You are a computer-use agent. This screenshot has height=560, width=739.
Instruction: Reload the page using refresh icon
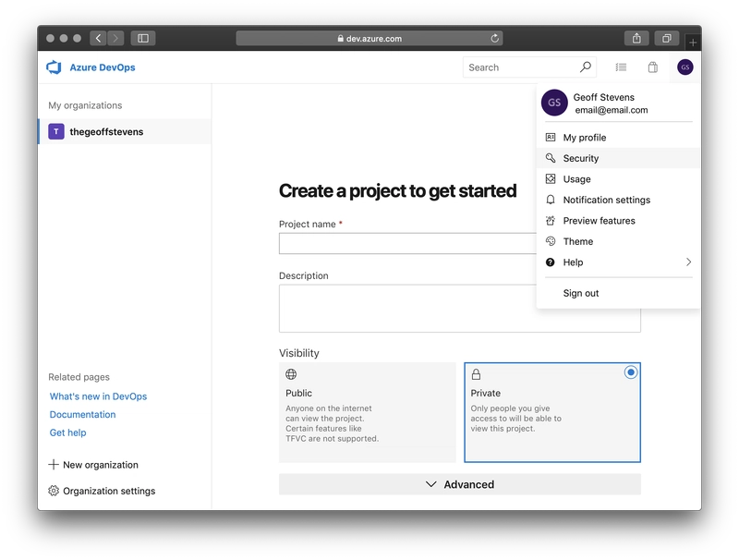click(x=494, y=38)
